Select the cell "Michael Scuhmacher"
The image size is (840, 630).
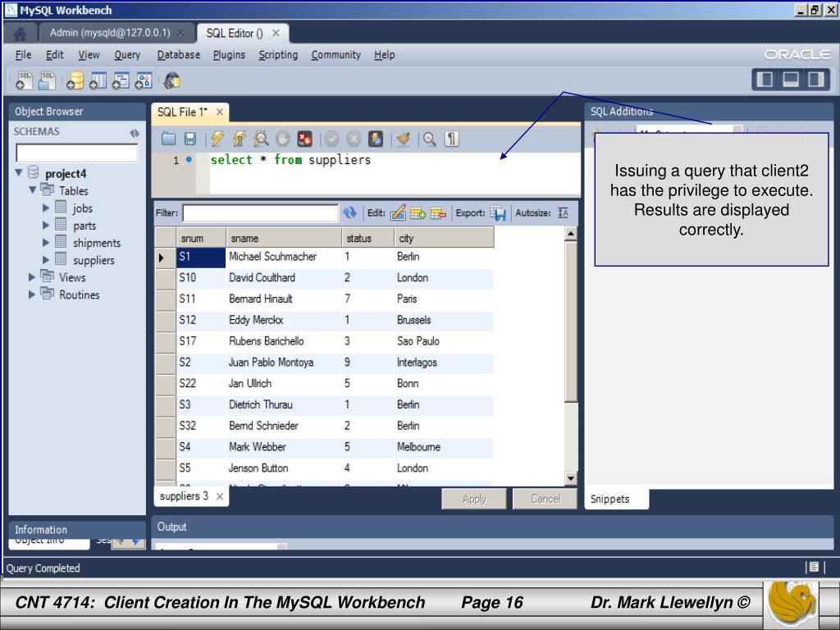pyautogui.click(x=283, y=257)
